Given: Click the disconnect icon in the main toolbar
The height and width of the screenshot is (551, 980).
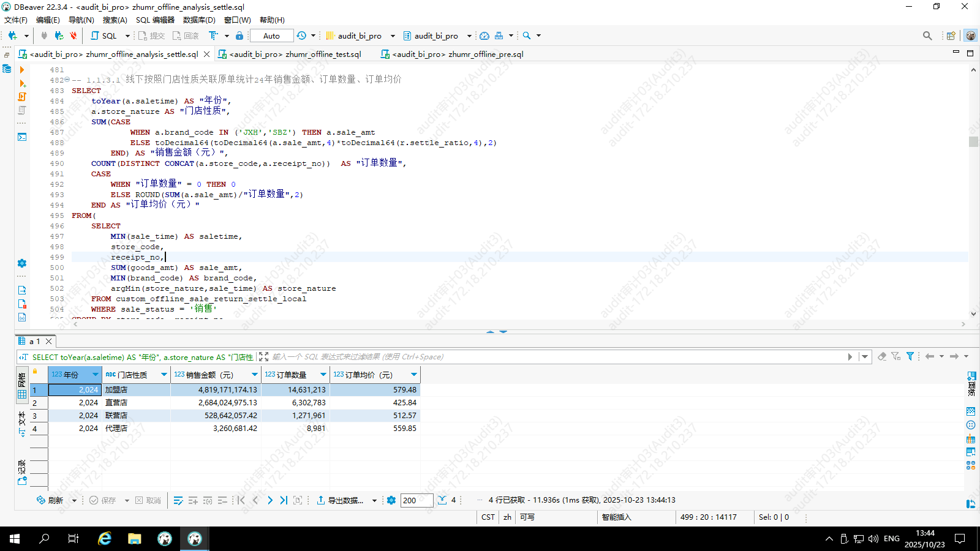Looking at the screenshot, I should [73, 36].
